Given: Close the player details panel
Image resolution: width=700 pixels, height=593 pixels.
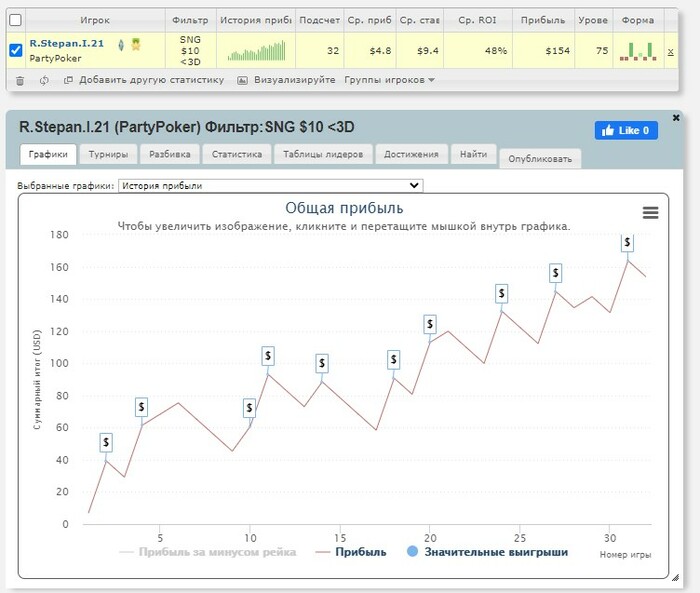Looking at the screenshot, I should (x=676, y=117).
